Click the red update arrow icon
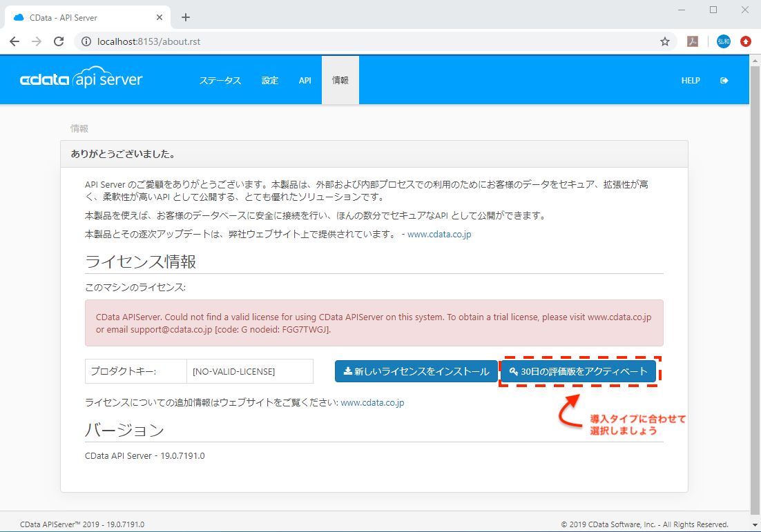The width and height of the screenshot is (761, 532). point(746,41)
